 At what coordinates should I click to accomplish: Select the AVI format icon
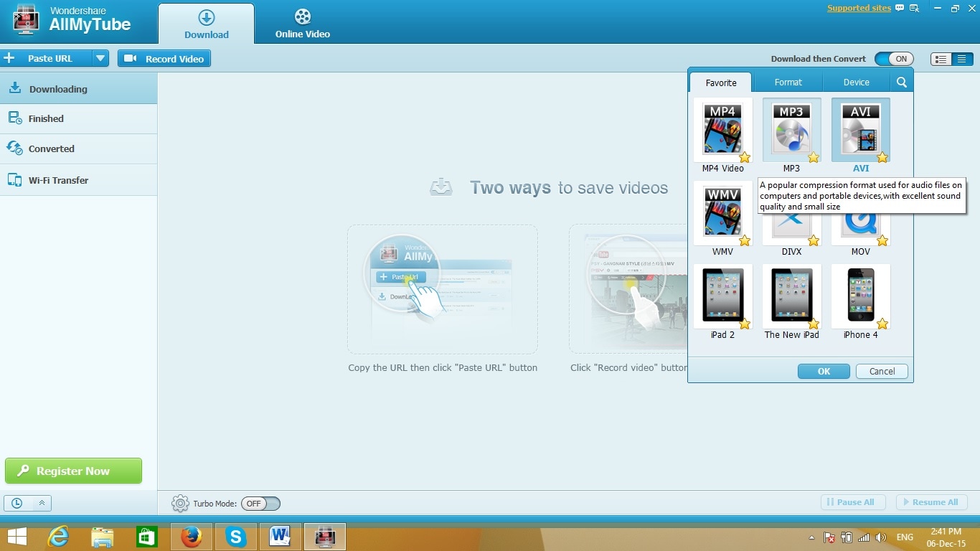pos(860,130)
